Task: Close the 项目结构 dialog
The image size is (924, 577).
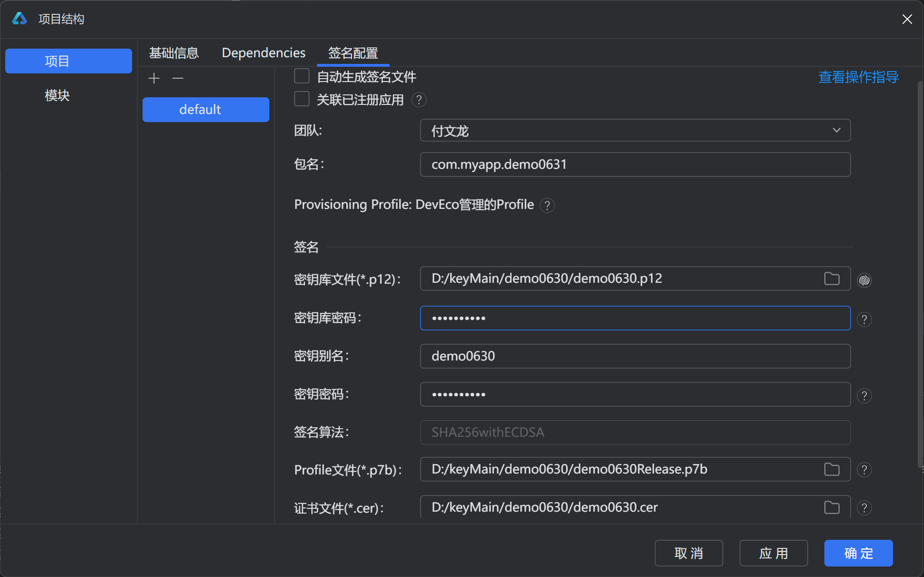Action: 907,19
